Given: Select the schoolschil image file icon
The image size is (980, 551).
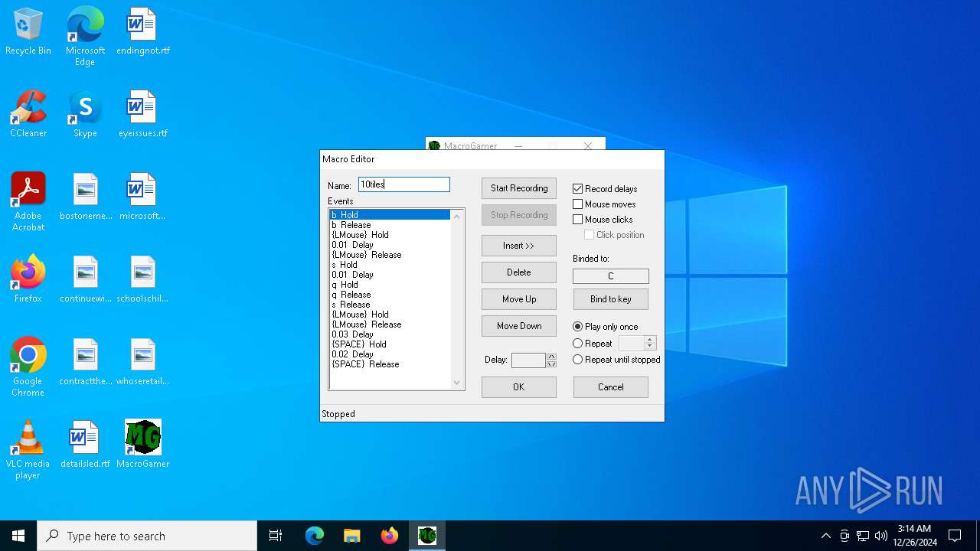Looking at the screenshot, I should pyautogui.click(x=142, y=280).
